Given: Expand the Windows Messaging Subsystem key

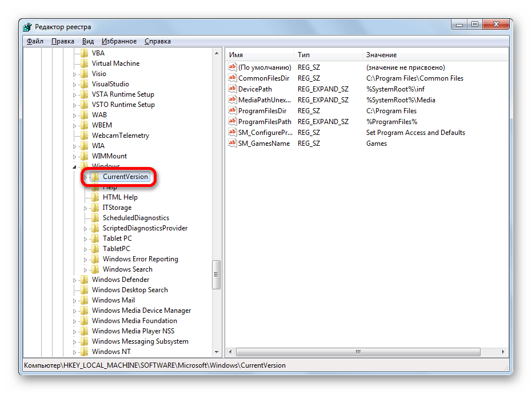Looking at the screenshot, I should tap(75, 342).
